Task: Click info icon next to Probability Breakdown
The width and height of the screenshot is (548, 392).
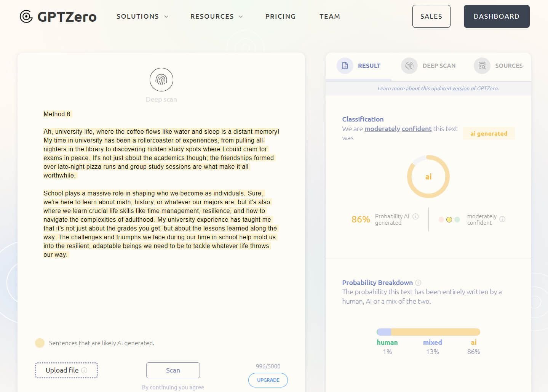Action: tap(418, 283)
